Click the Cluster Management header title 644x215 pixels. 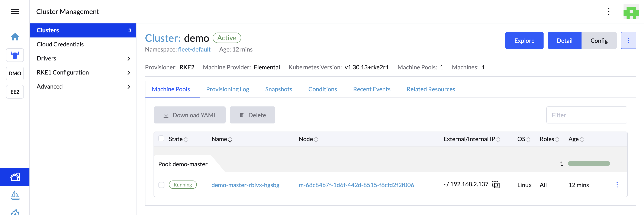point(68,12)
